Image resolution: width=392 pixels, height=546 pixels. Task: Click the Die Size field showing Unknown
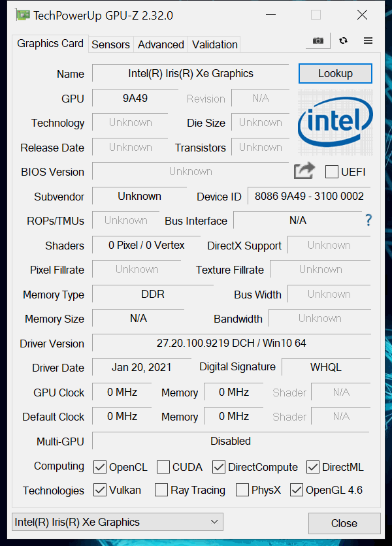pos(261,123)
